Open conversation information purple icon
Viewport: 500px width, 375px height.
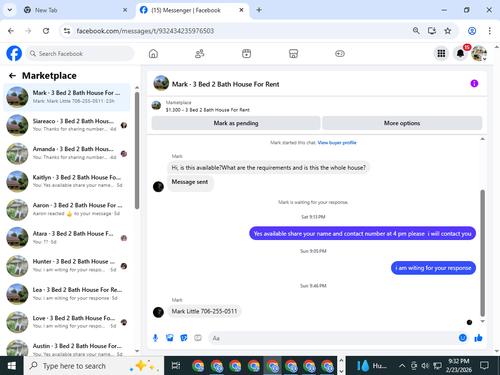pyautogui.click(x=474, y=83)
